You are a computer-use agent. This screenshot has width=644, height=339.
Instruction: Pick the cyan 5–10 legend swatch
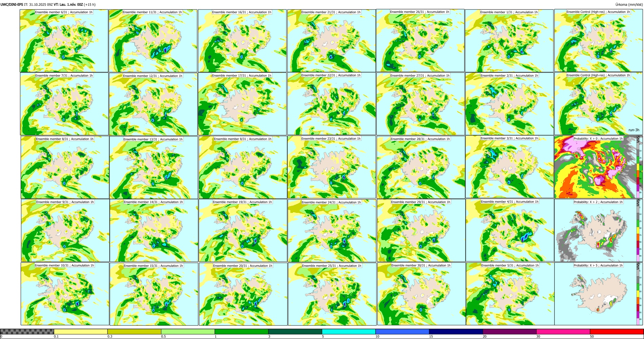[x=348, y=332]
